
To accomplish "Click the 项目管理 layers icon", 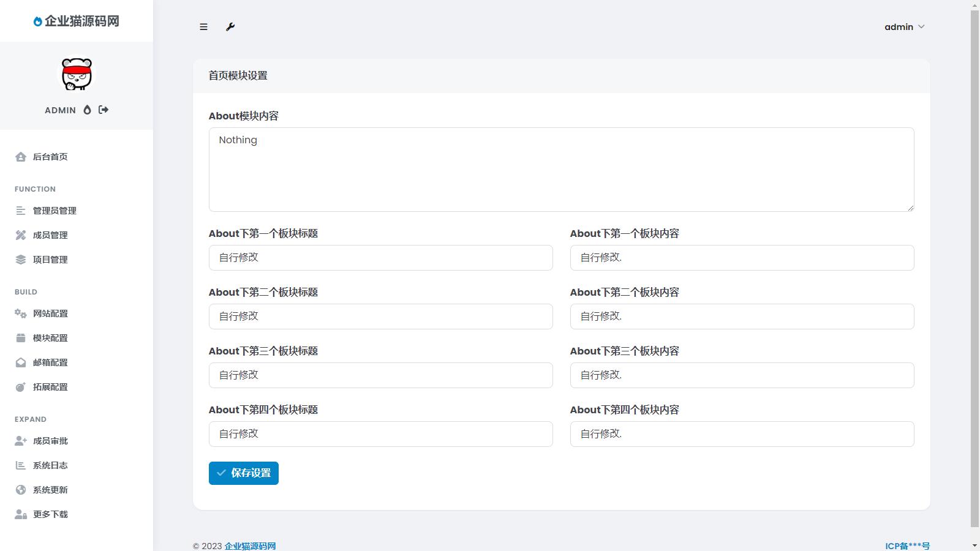I will pyautogui.click(x=21, y=260).
